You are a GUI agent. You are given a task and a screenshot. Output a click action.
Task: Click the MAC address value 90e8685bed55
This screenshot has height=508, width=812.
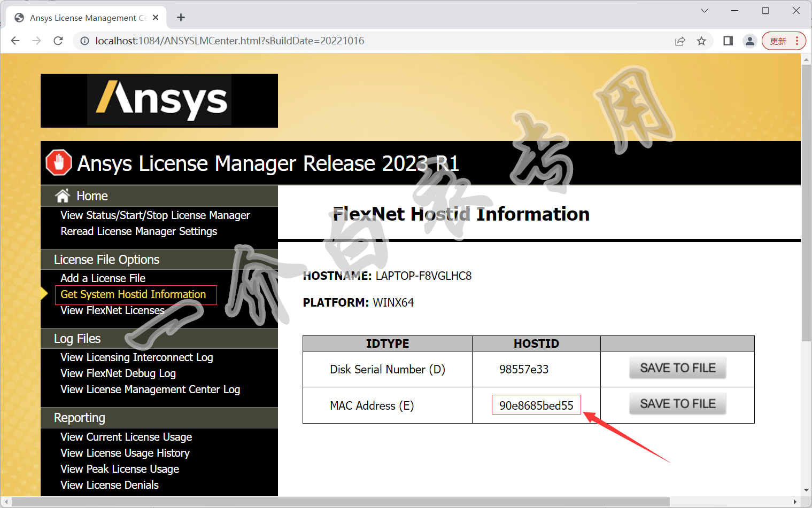pos(536,405)
